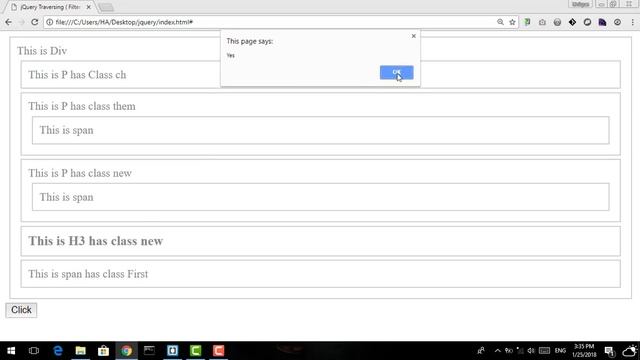
Task: Click the 'Click' button below the div
Action: tap(21, 310)
